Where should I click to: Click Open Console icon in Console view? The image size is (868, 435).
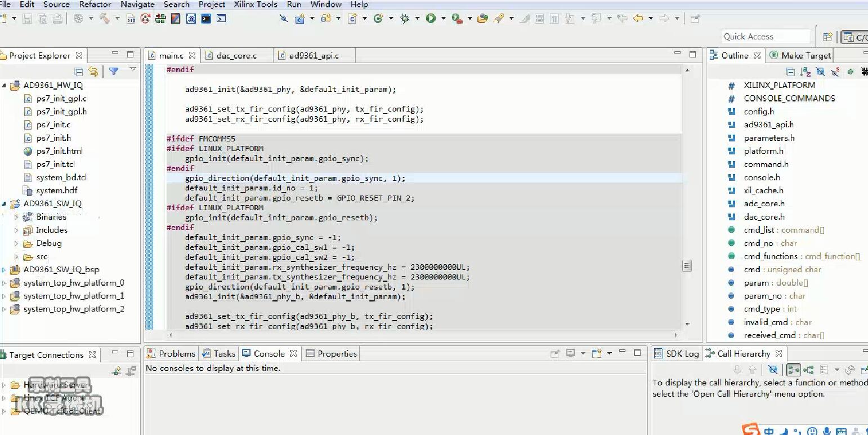[597, 353]
